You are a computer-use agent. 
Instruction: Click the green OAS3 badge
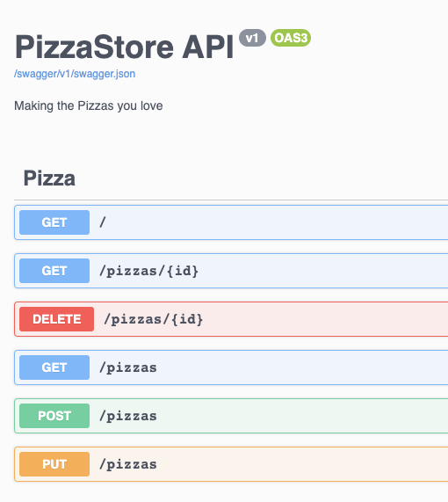pos(291,38)
